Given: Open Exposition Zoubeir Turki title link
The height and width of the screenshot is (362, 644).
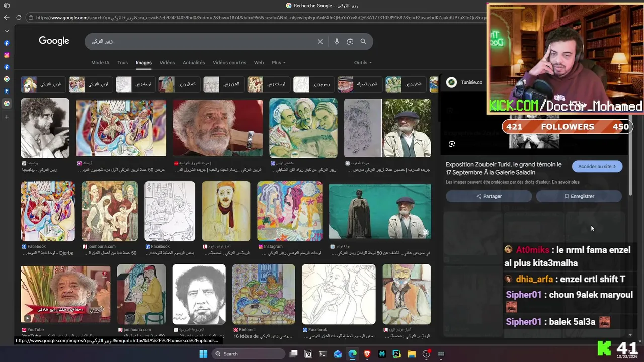Looking at the screenshot, I should click(504, 168).
